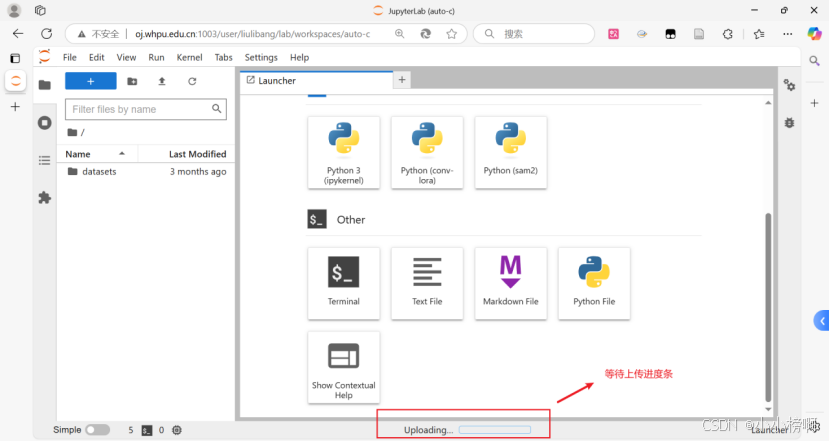Reload the browser page
This screenshot has width=830, height=441.
pyautogui.click(x=47, y=34)
